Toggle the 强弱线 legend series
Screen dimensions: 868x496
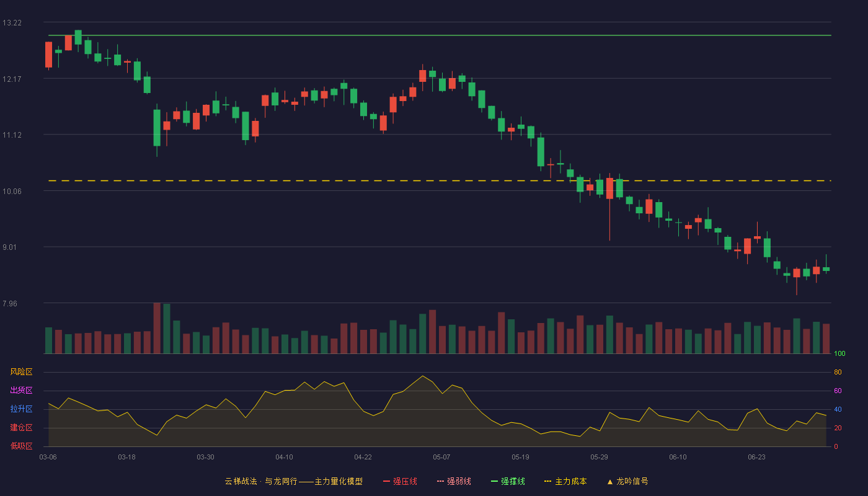point(454,481)
